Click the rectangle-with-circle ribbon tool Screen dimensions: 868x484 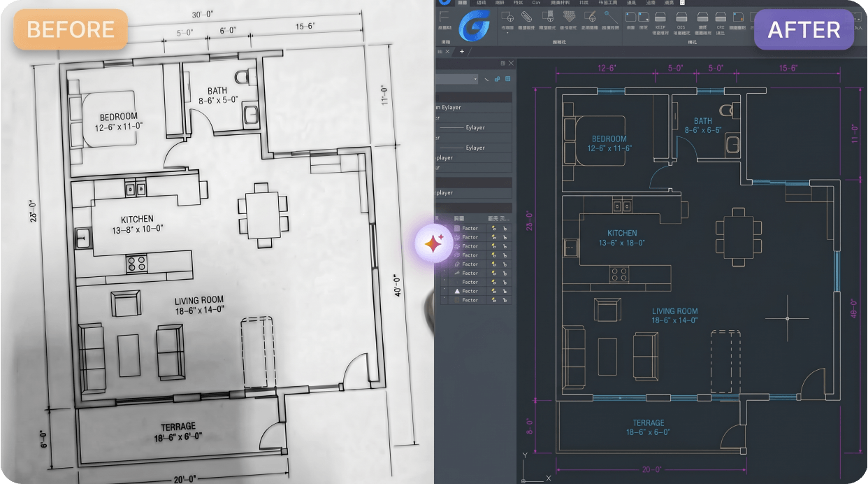pos(507,15)
